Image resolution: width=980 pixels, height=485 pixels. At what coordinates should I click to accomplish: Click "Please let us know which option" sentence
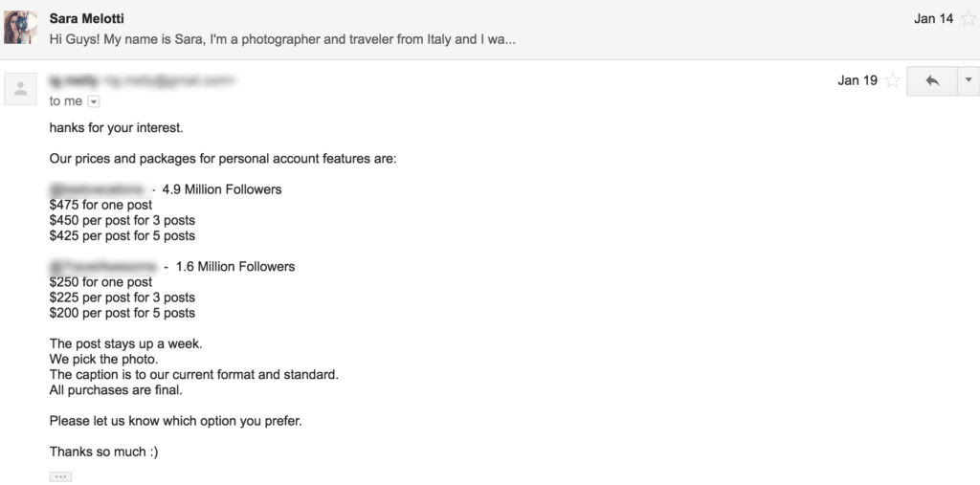point(176,421)
